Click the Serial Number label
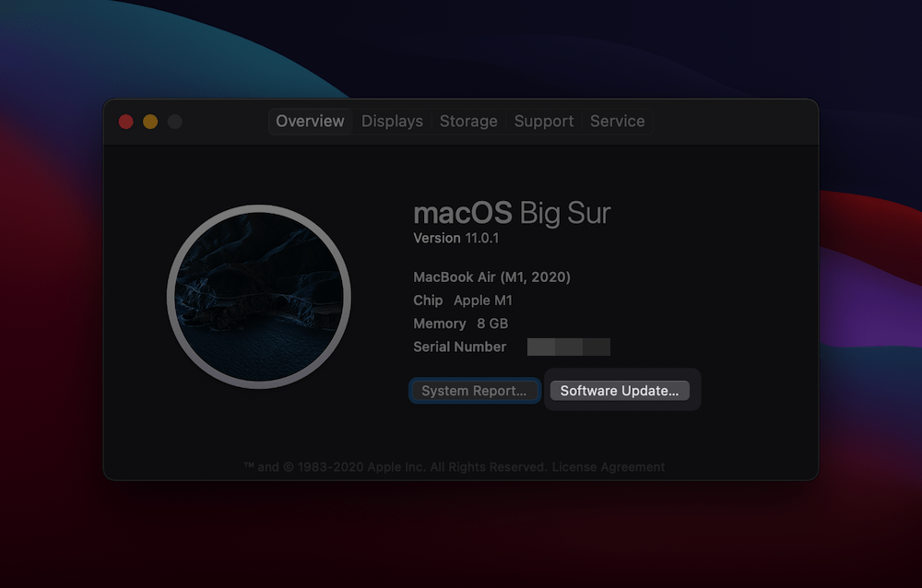Image resolution: width=922 pixels, height=588 pixels. point(460,347)
